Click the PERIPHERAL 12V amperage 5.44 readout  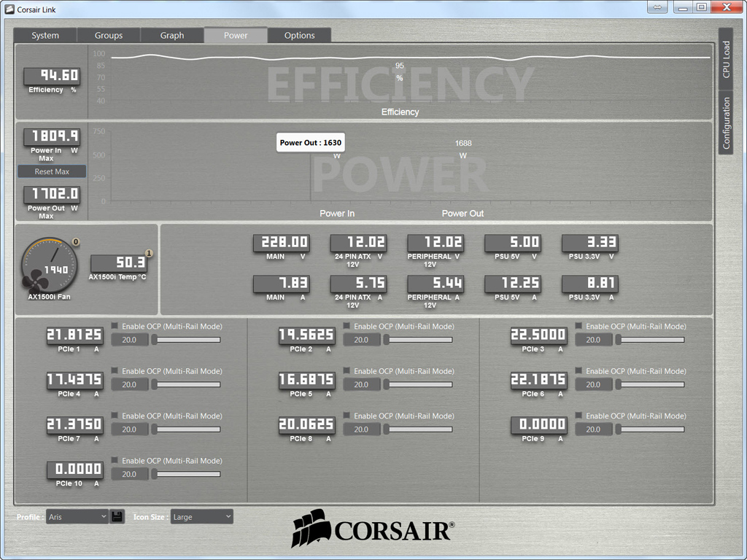[x=436, y=284]
